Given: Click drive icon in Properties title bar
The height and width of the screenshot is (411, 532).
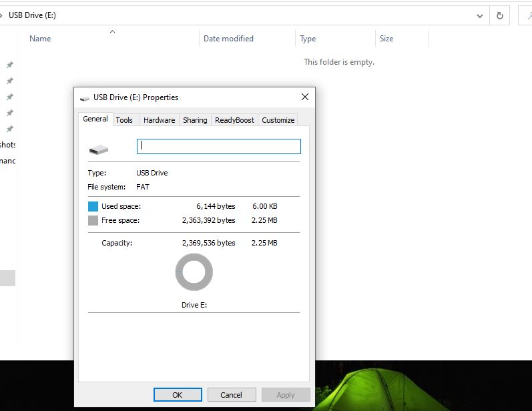Looking at the screenshot, I should [x=85, y=97].
